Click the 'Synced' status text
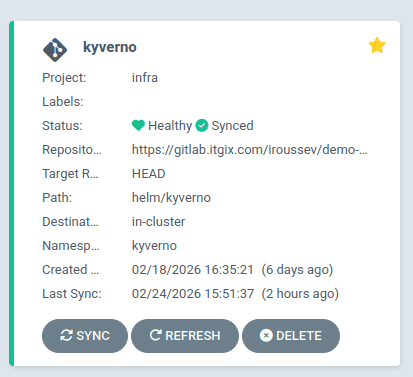The height and width of the screenshot is (377, 413). tap(232, 126)
